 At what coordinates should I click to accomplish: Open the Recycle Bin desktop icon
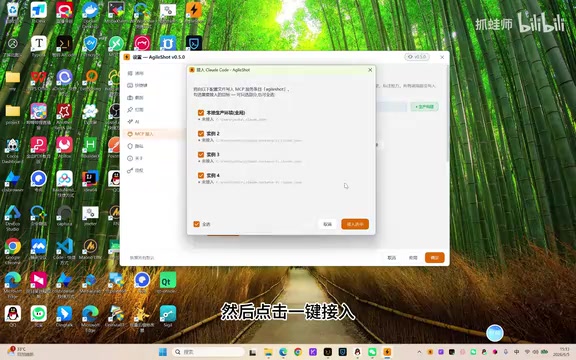pyautogui.click(x=13, y=13)
